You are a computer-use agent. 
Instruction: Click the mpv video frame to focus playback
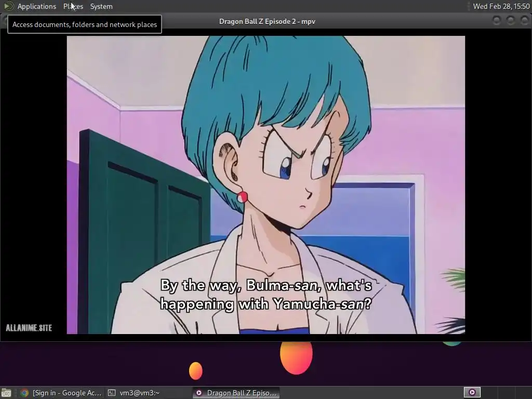tap(265, 185)
